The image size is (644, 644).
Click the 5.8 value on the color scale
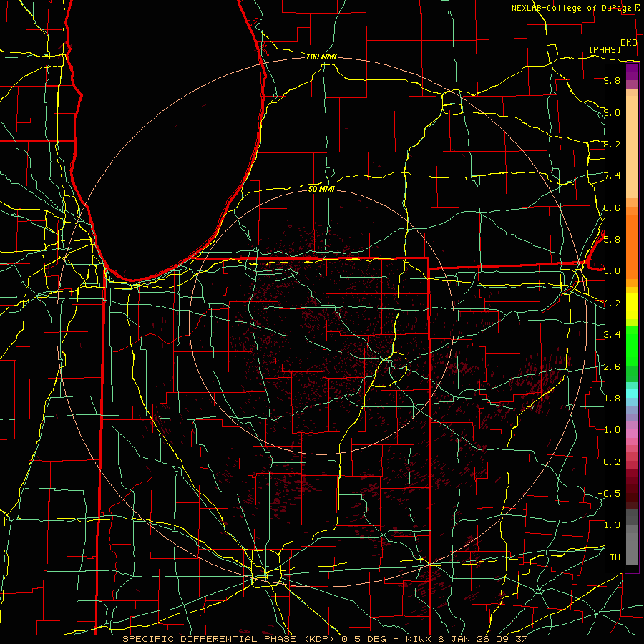612,239
